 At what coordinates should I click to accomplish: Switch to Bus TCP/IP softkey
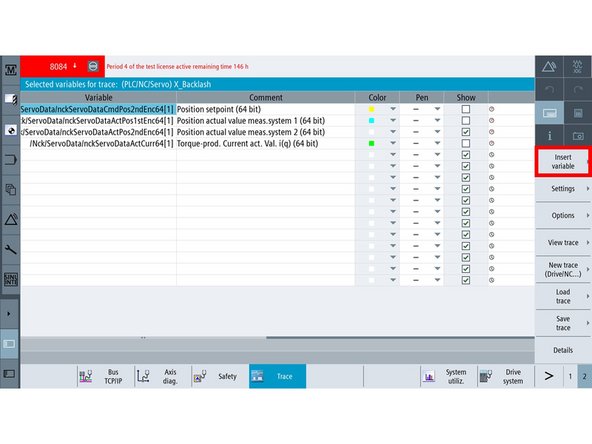106,376
